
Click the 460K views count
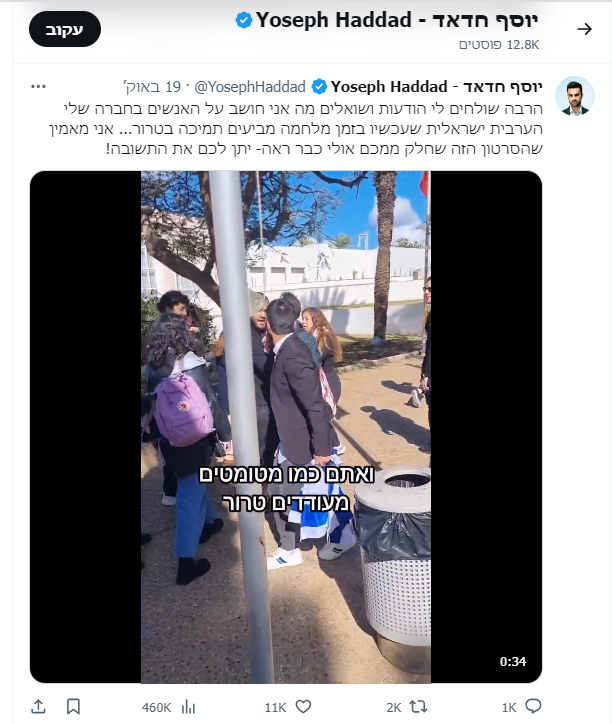point(157,707)
